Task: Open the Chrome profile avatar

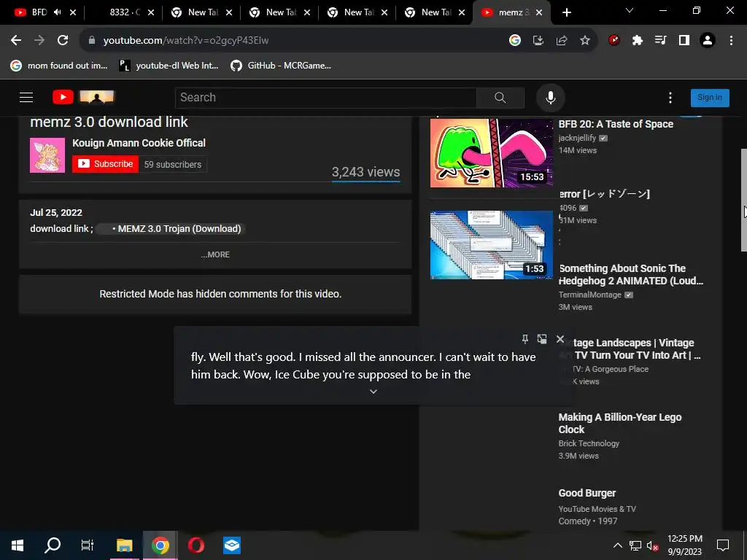Action: tap(708, 41)
